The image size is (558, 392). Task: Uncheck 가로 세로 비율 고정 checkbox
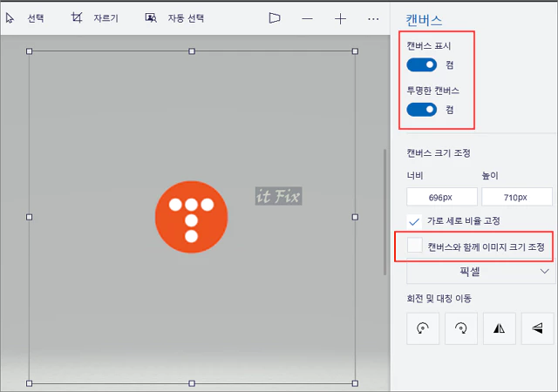click(414, 221)
